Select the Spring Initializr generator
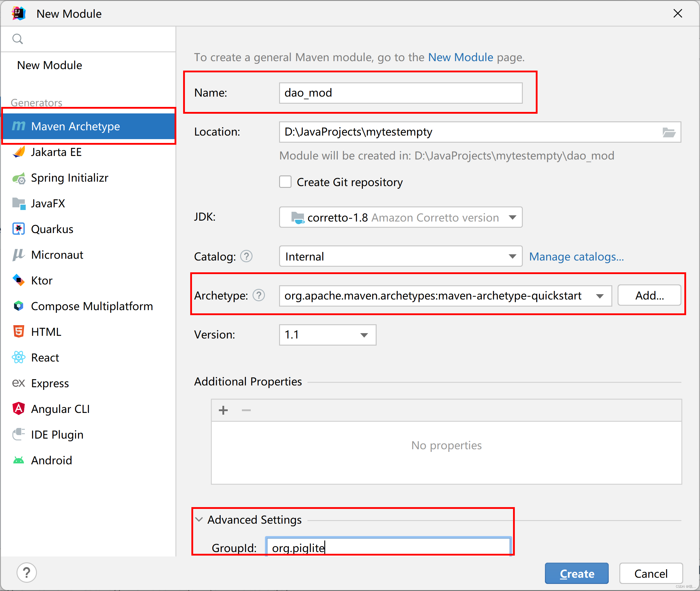The height and width of the screenshot is (591, 700). 89,178
